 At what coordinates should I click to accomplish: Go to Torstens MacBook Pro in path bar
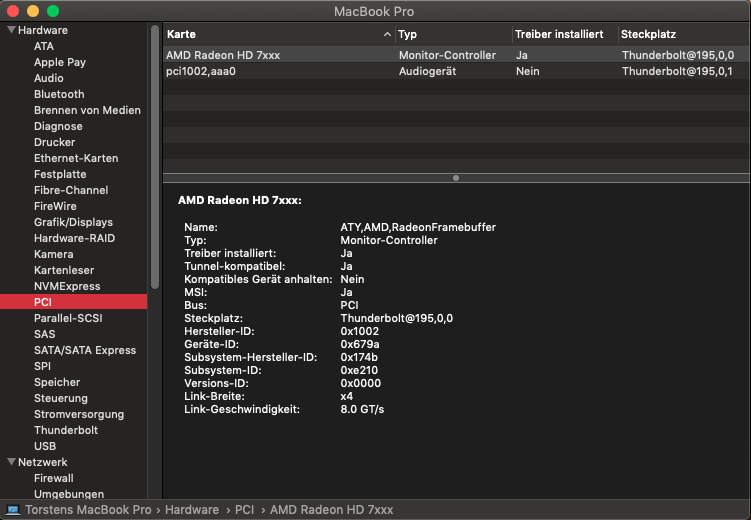(x=88, y=510)
